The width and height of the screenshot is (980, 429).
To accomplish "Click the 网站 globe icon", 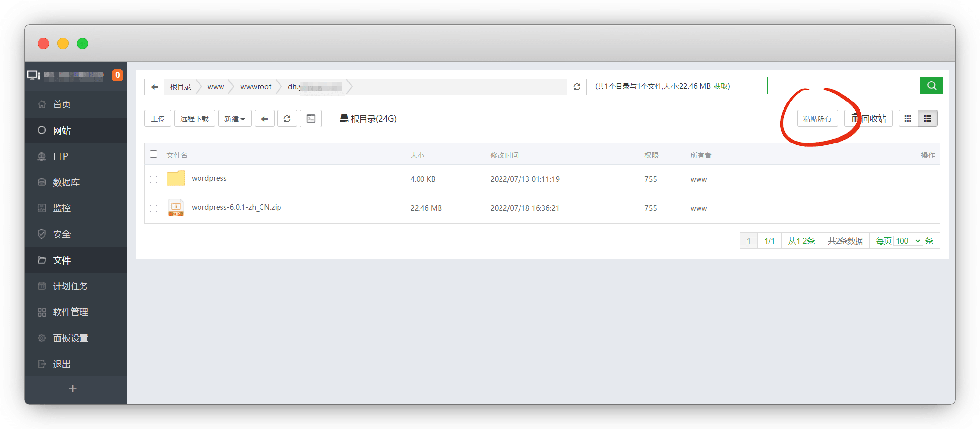I will (42, 130).
